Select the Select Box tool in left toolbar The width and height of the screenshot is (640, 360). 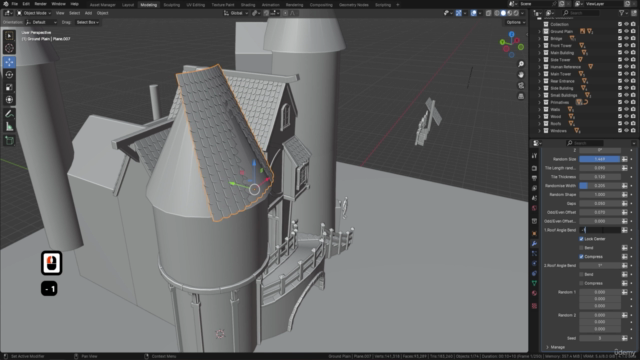click(x=9, y=36)
